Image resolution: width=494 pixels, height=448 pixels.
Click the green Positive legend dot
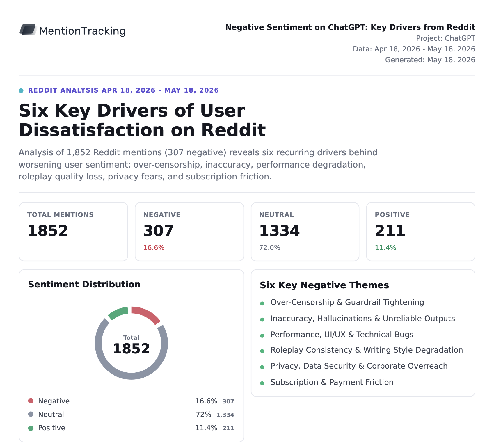pyautogui.click(x=31, y=428)
